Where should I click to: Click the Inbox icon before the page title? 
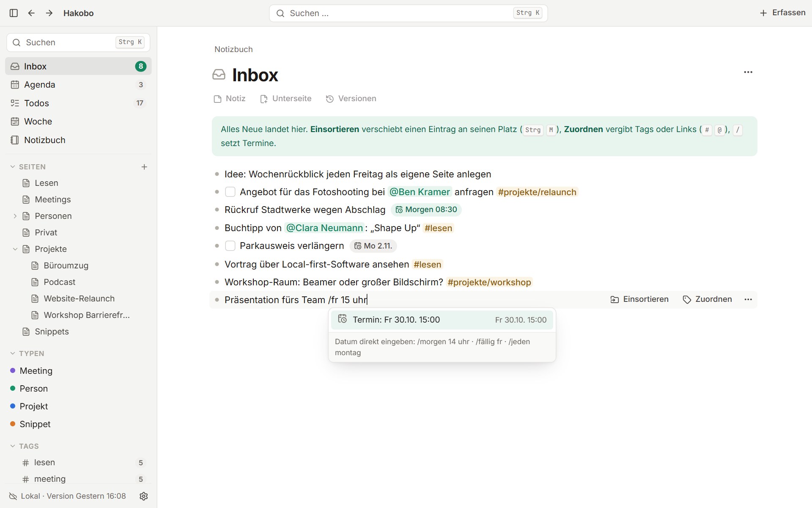point(219,75)
